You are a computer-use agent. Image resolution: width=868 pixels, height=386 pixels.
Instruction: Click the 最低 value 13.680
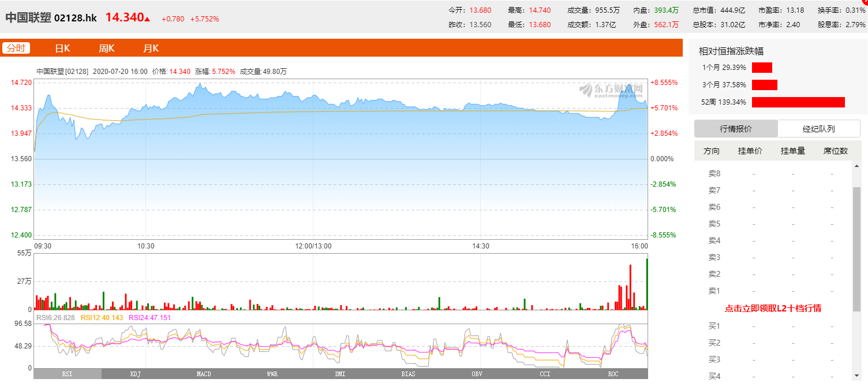pyautogui.click(x=540, y=25)
